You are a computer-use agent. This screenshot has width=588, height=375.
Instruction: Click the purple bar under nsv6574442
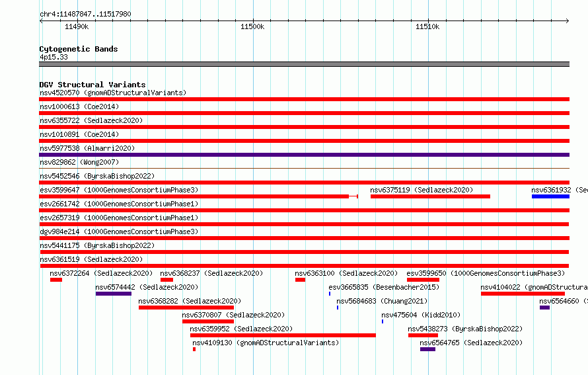point(113,294)
